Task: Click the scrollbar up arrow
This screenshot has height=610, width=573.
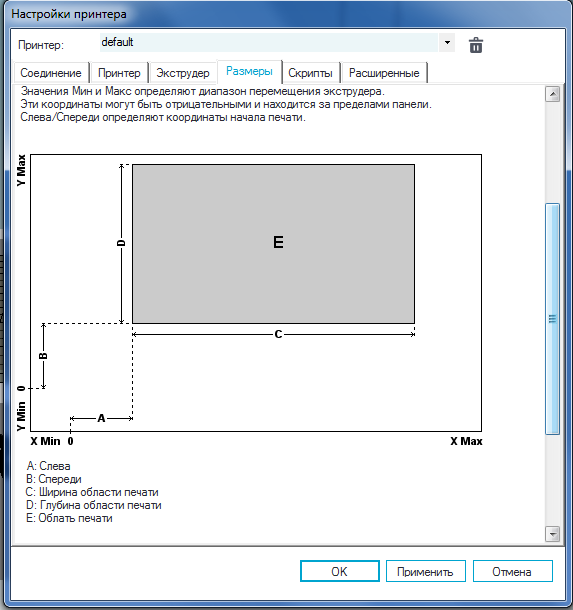Action: [x=552, y=94]
